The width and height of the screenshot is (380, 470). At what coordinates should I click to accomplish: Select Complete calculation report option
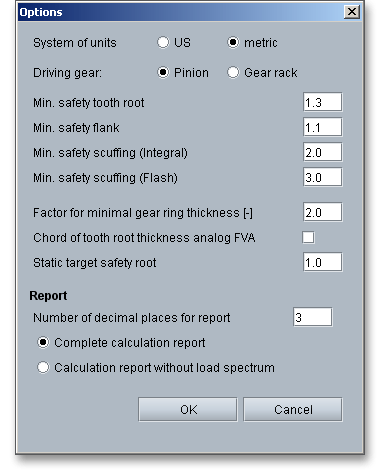click(x=43, y=342)
